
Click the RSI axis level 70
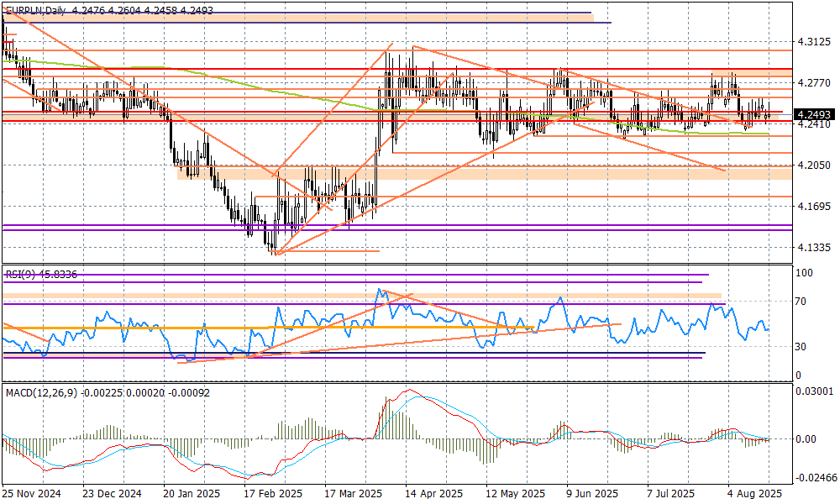801,302
